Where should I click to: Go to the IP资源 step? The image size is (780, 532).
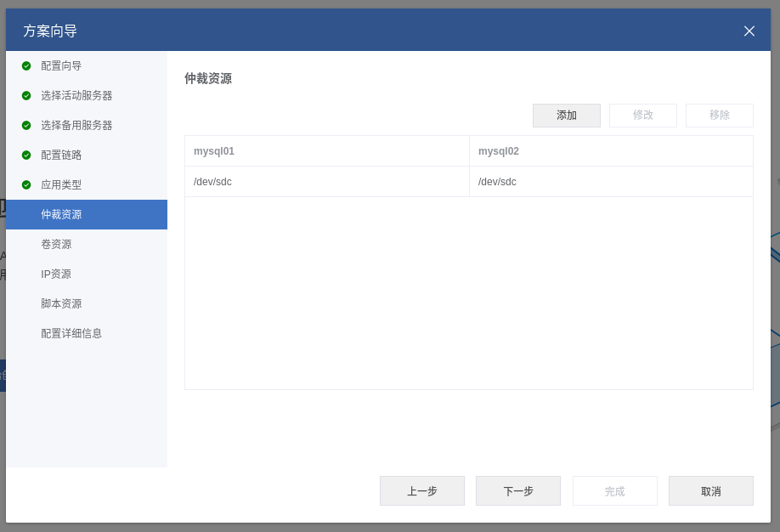point(56,274)
